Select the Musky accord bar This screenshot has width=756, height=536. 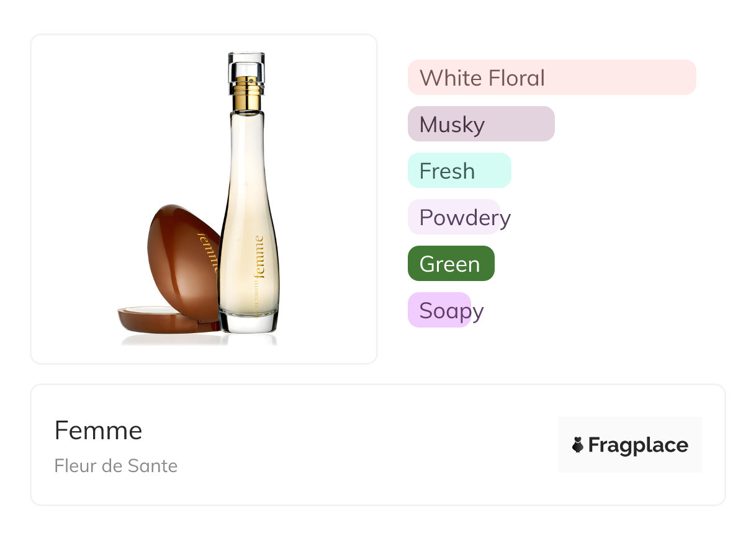pyautogui.click(x=481, y=124)
